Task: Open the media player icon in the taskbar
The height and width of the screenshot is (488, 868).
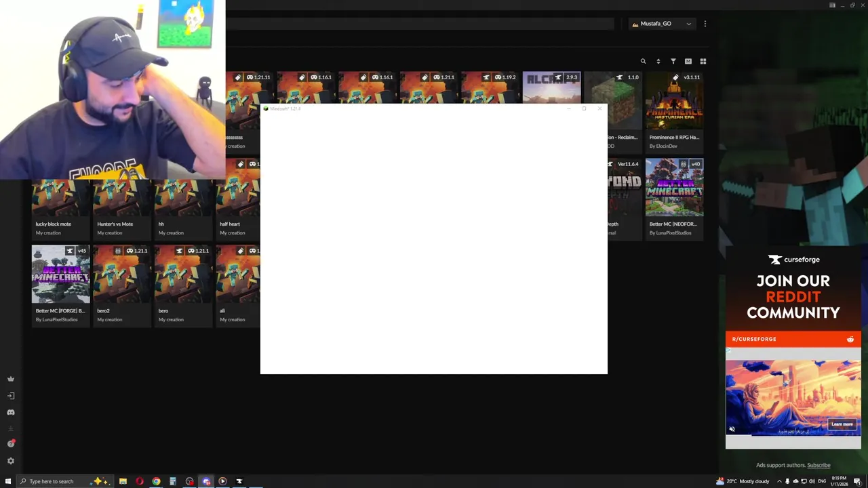Action: click(x=222, y=481)
